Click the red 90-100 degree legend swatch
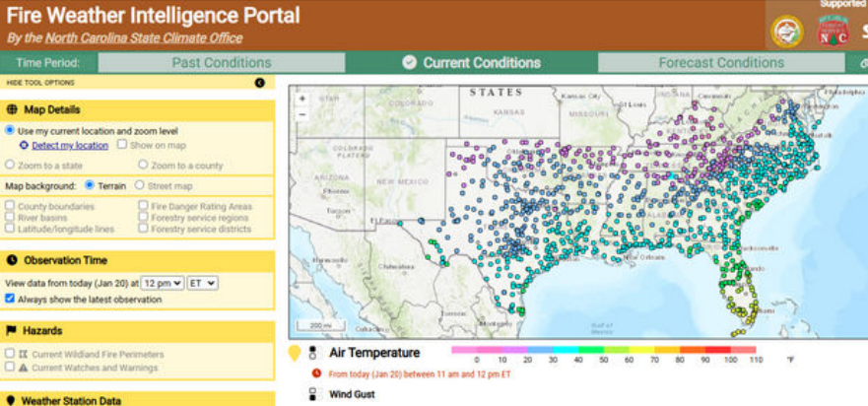The width and height of the screenshot is (868, 406). pos(718,350)
